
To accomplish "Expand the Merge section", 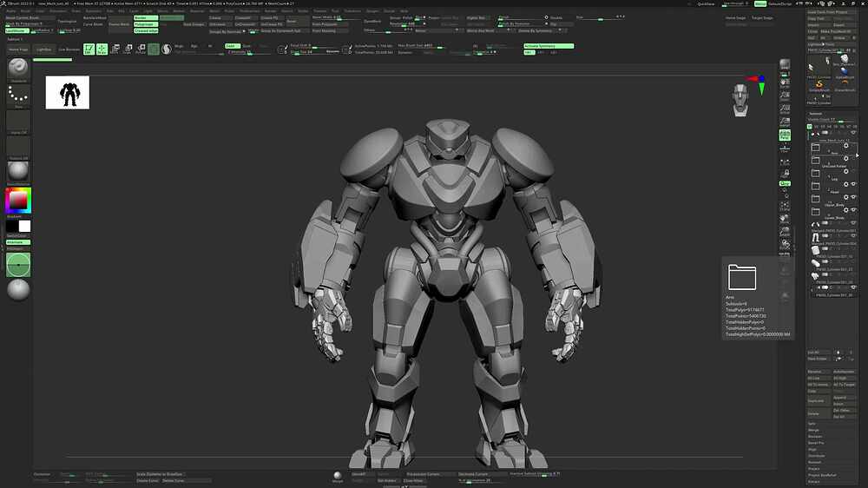I will point(813,430).
